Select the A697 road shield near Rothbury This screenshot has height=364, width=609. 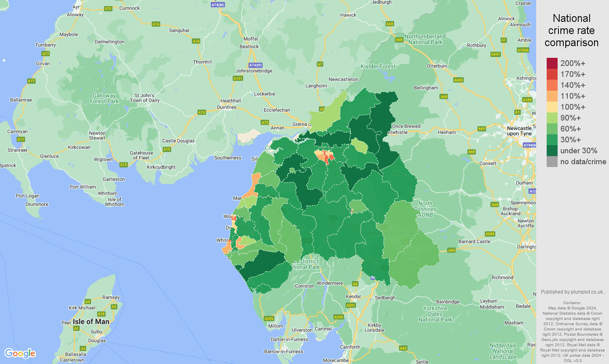pyautogui.click(x=495, y=54)
